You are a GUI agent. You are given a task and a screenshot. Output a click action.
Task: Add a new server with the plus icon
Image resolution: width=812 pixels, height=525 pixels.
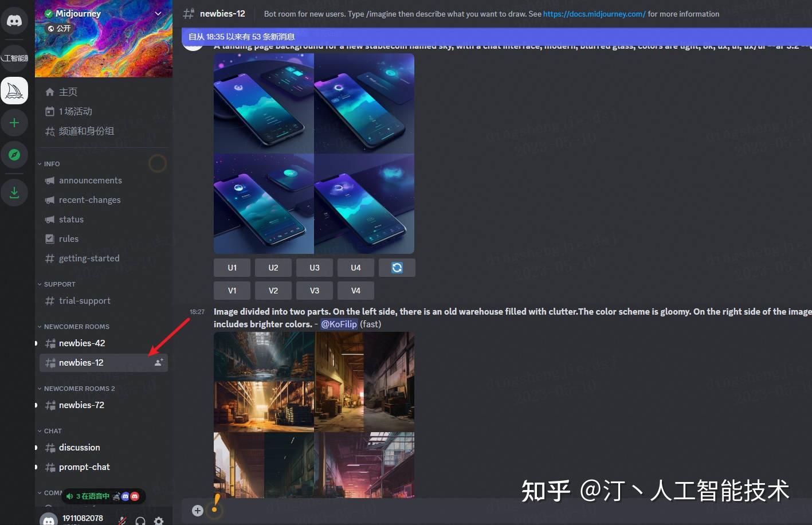(14, 122)
